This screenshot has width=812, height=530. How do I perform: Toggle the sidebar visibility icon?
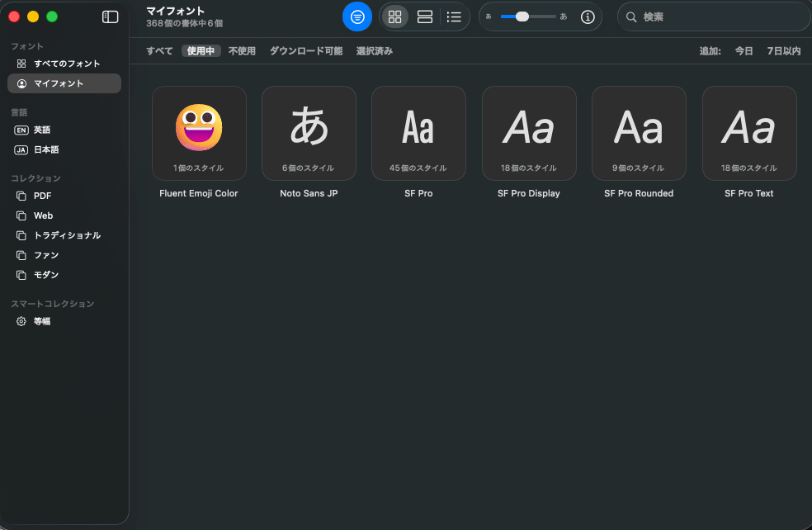(x=110, y=17)
